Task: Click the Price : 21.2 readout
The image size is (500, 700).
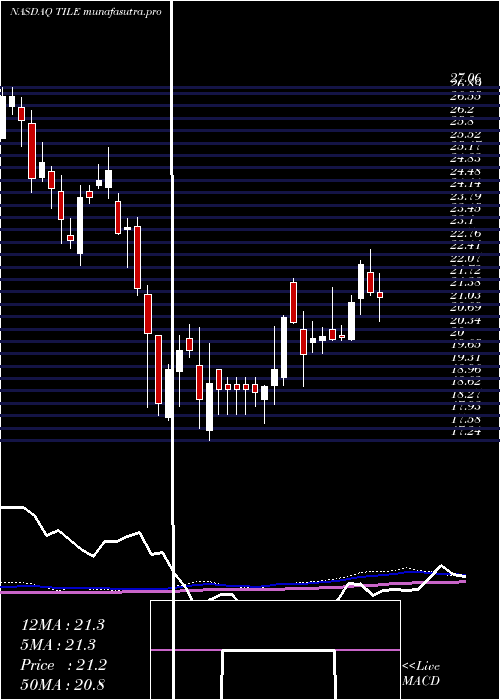Action: click(63, 665)
